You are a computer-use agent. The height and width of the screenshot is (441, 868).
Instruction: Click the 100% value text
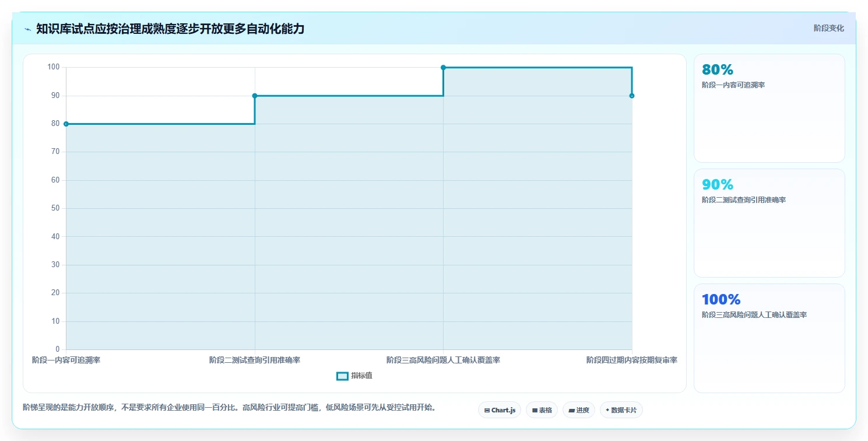(x=721, y=299)
